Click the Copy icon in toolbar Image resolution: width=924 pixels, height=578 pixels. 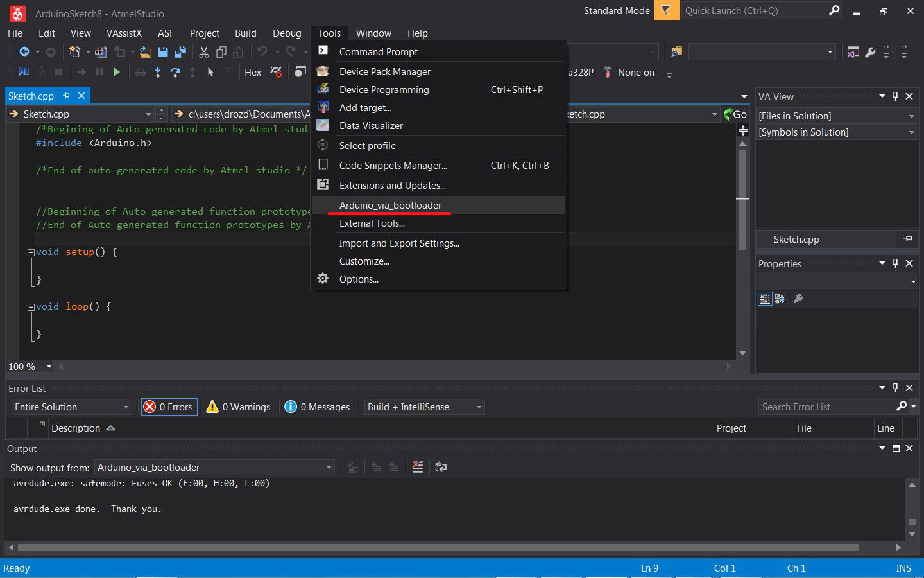click(x=221, y=52)
